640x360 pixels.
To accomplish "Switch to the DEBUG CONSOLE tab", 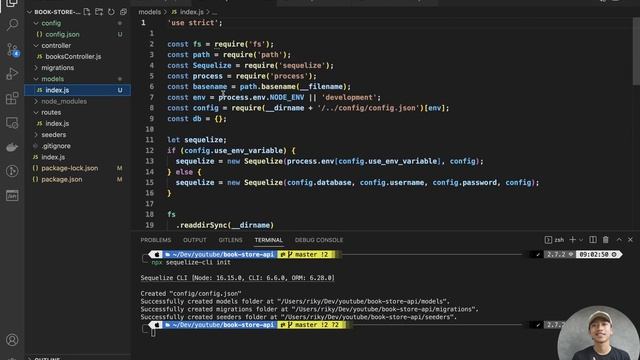I will coord(319,240).
